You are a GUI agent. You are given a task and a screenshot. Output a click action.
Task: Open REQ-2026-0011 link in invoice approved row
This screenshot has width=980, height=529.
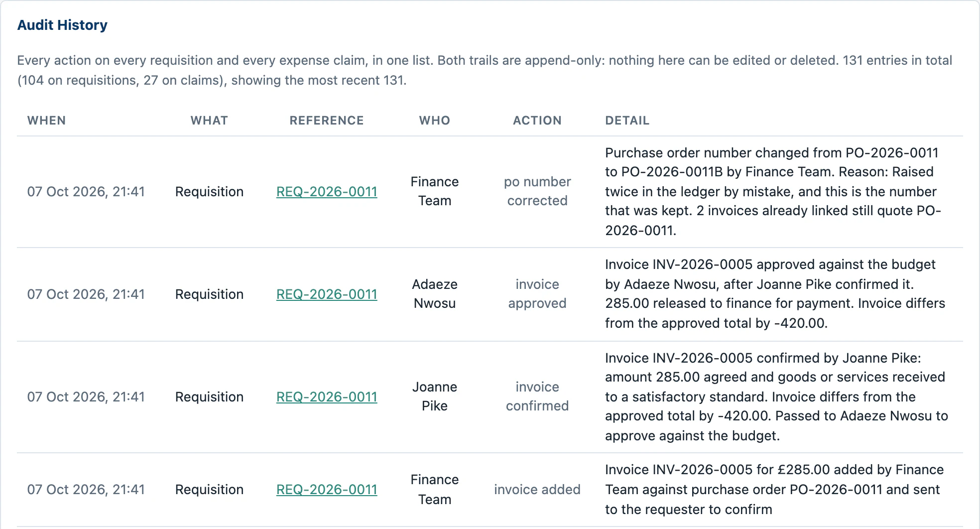click(x=327, y=294)
